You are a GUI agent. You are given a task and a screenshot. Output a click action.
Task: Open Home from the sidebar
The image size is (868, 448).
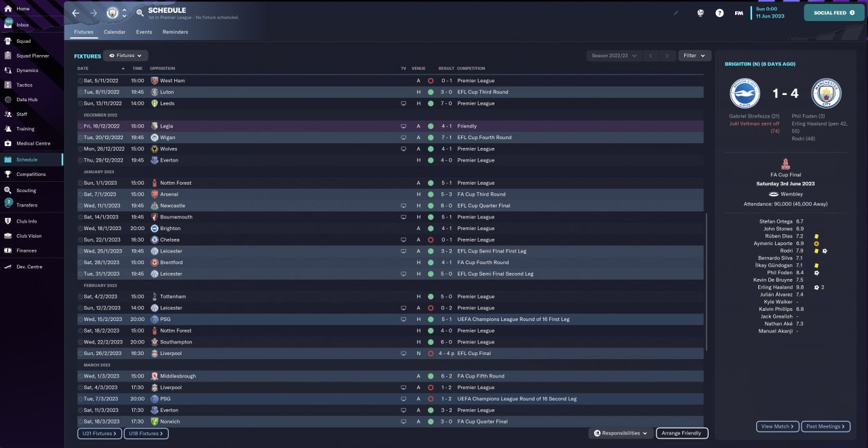[22, 9]
